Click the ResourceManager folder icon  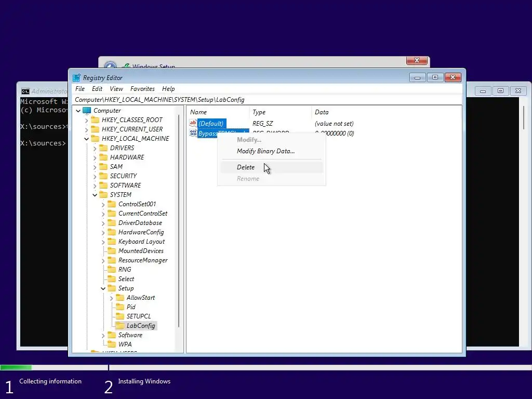pyautogui.click(x=112, y=260)
